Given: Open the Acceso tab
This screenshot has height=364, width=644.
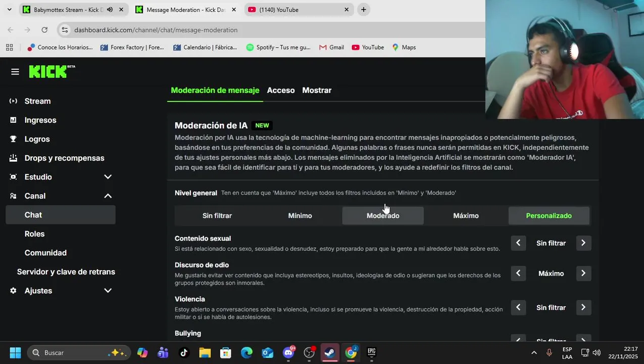Looking at the screenshot, I should click(281, 90).
